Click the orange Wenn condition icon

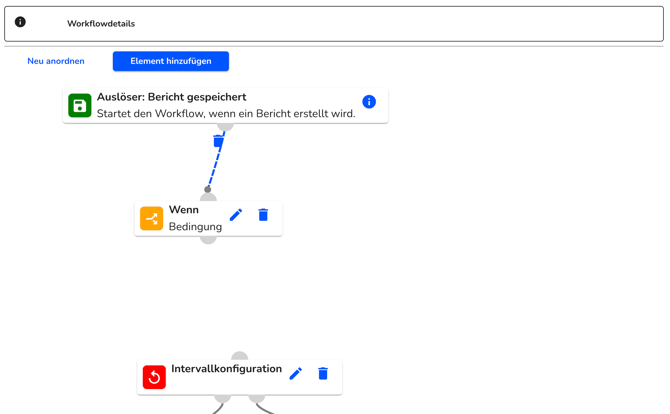(x=152, y=218)
